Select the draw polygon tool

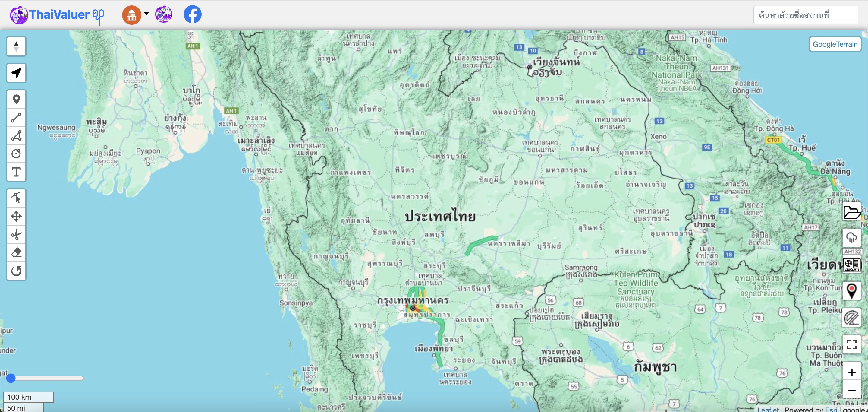16,135
